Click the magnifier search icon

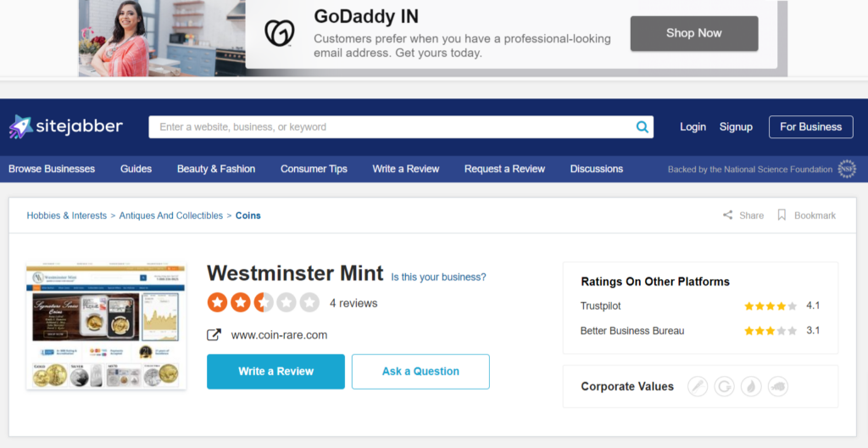tap(643, 127)
